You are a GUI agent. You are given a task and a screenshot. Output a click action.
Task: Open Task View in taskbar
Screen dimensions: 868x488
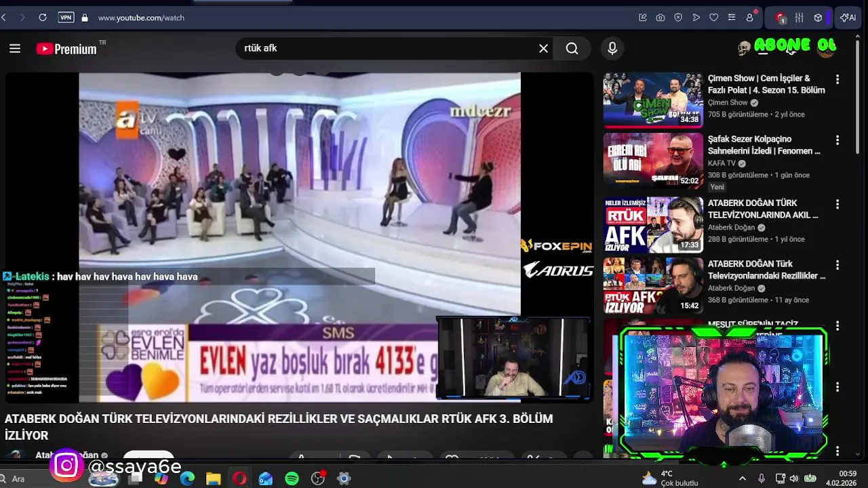[135, 479]
